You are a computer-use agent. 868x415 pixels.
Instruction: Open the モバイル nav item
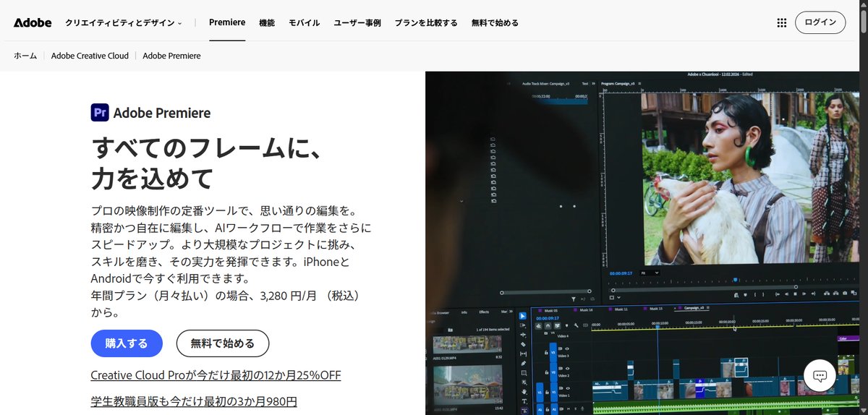pyautogui.click(x=305, y=22)
